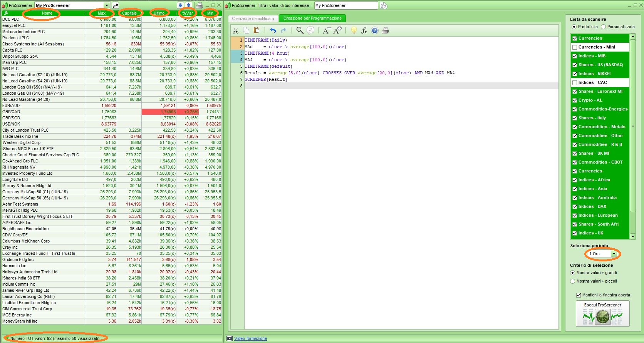Switch to Creazione semplificata tab
The width and height of the screenshot is (644, 343).
(253, 18)
